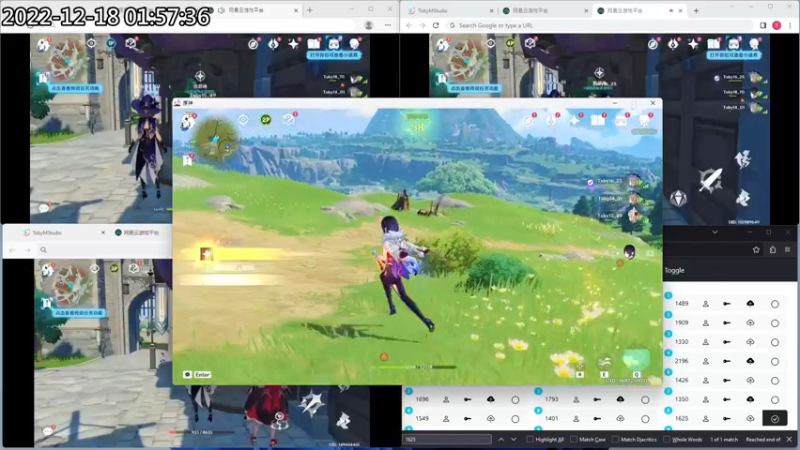Go to next match arrow in find bar
The image size is (800, 450).
(x=514, y=439)
